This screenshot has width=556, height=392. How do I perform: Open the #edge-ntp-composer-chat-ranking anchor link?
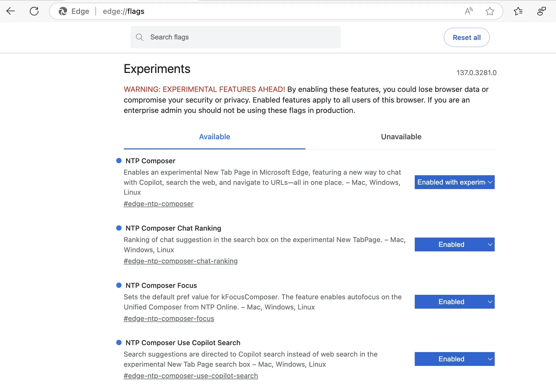tap(180, 261)
